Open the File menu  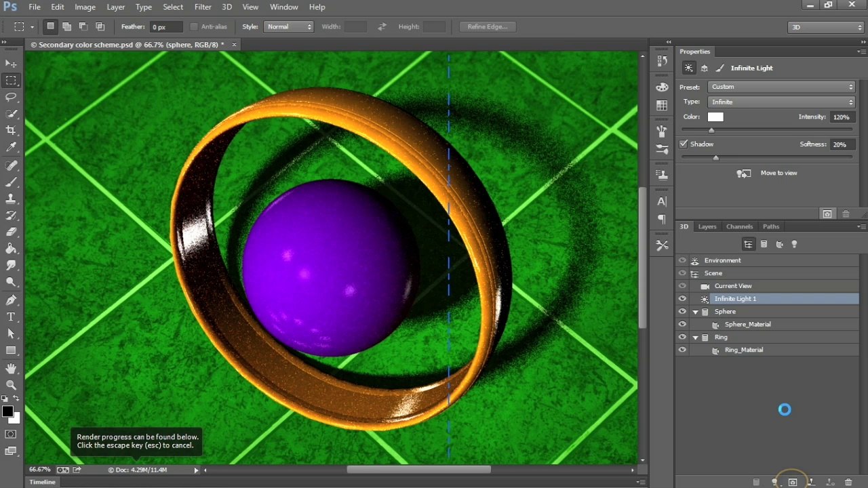click(x=35, y=7)
